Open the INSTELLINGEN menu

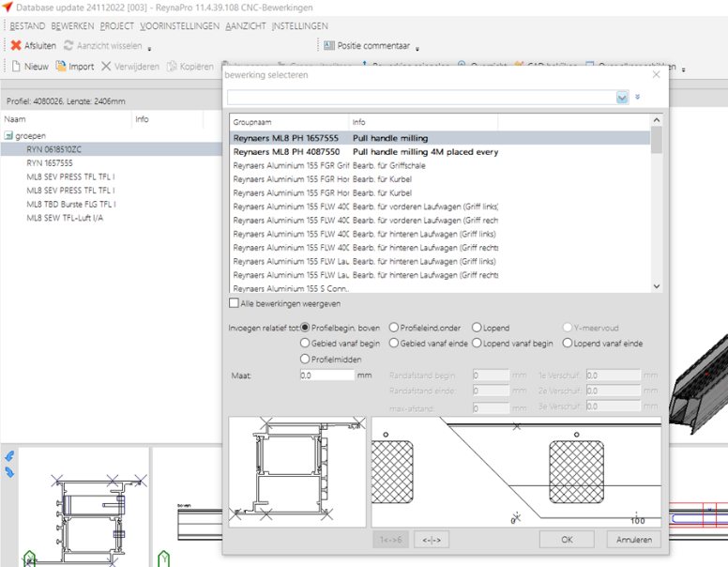tap(300, 26)
